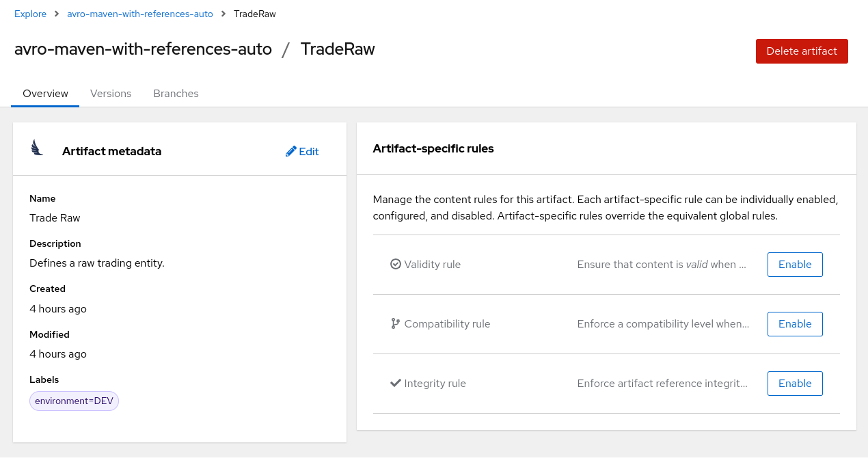Click the pencil icon next to Edit
This screenshot has height=467, width=868.
(x=290, y=151)
